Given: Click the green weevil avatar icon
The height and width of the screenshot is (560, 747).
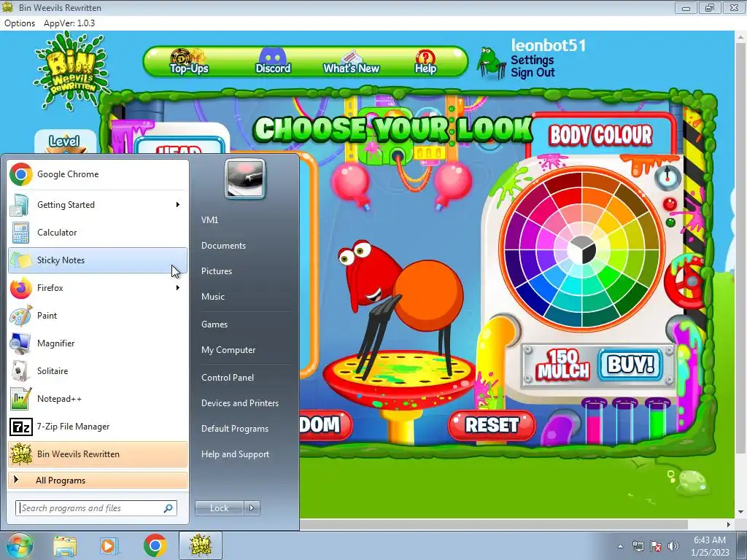Looking at the screenshot, I should [x=491, y=62].
